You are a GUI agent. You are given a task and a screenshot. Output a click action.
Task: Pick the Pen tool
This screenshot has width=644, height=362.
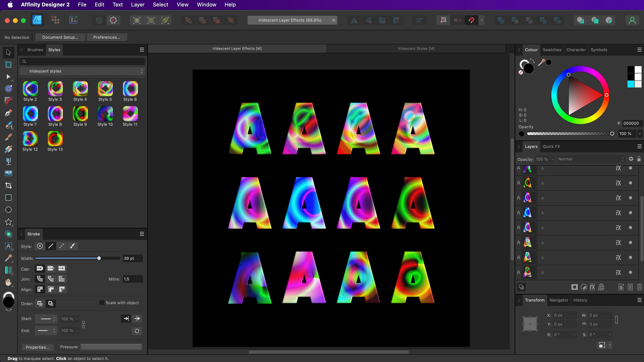tap(8, 113)
